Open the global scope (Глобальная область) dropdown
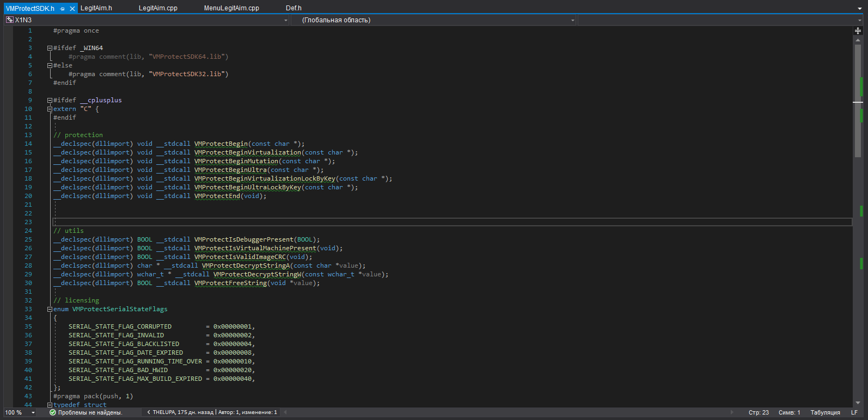This screenshot has width=868, height=420. click(572, 20)
